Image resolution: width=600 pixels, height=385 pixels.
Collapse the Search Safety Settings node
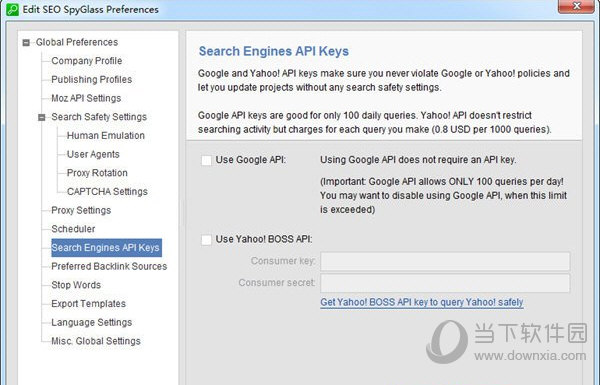(42, 117)
